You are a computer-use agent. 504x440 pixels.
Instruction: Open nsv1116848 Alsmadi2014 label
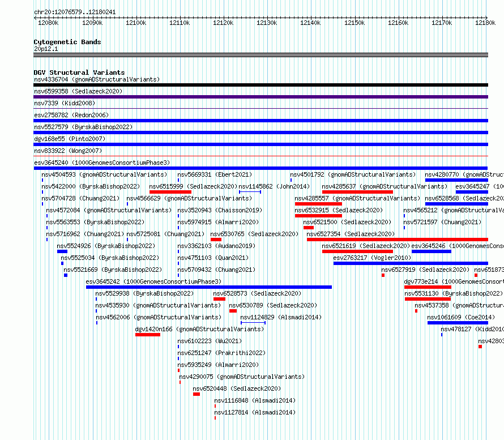(255, 400)
